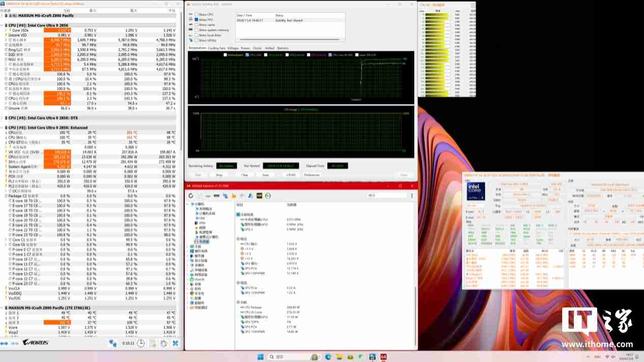Click the disk icon beside Stress local disks
The image size is (644, 362).
pyautogui.click(x=190, y=35)
